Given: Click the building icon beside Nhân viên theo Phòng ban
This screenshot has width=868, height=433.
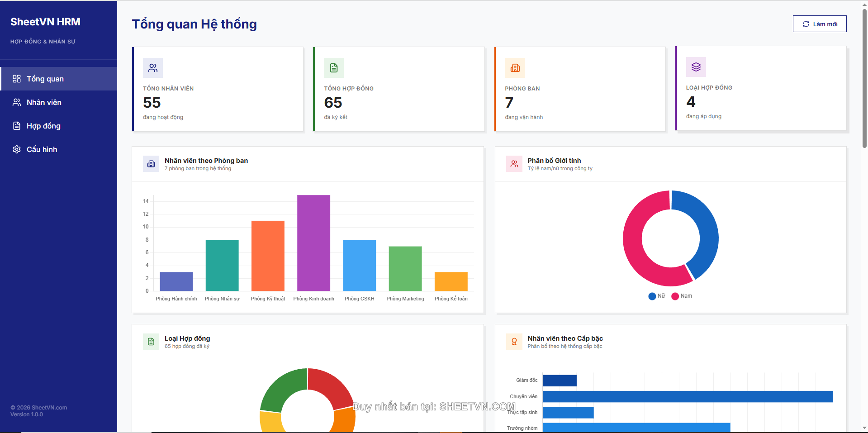Looking at the screenshot, I should (x=151, y=164).
